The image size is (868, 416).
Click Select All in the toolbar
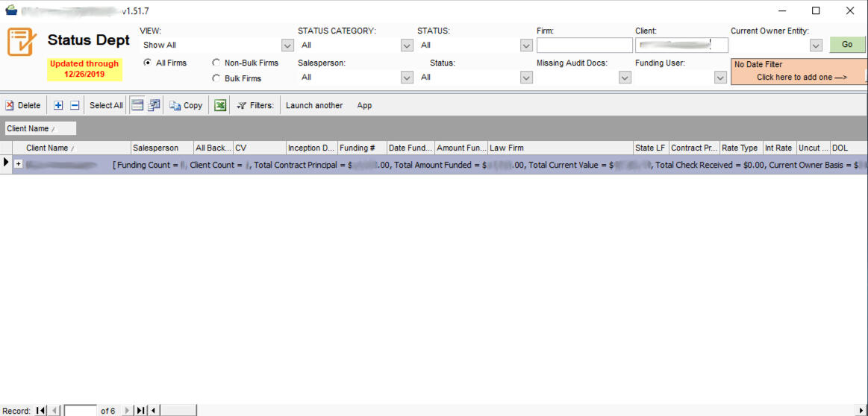click(x=106, y=106)
